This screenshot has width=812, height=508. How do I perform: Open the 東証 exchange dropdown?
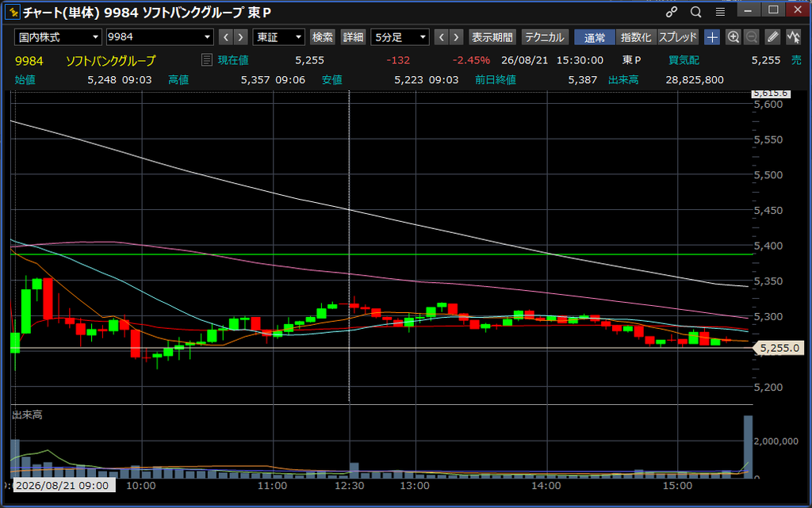(278, 37)
